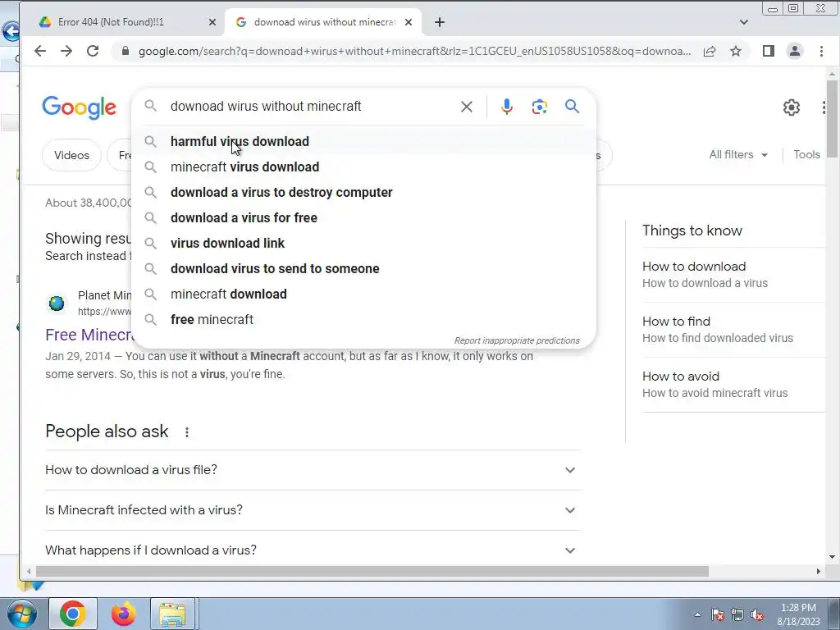Reload the page
Viewport: 840px width, 630px height.
[x=93, y=51]
